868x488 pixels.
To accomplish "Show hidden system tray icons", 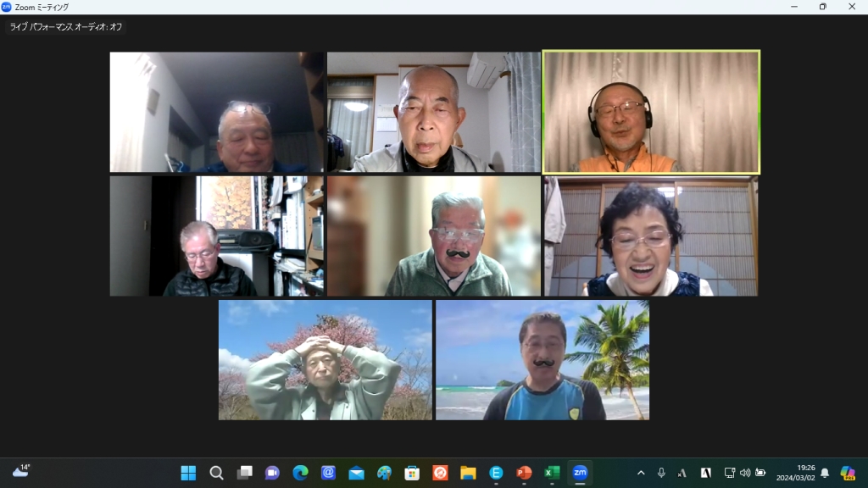I will tap(641, 473).
